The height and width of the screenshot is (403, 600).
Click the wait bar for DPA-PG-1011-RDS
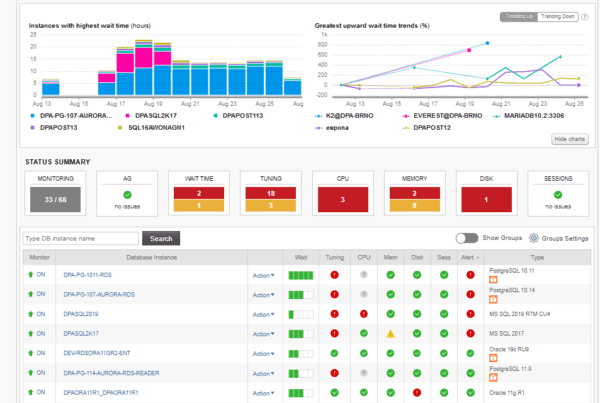(301, 275)
